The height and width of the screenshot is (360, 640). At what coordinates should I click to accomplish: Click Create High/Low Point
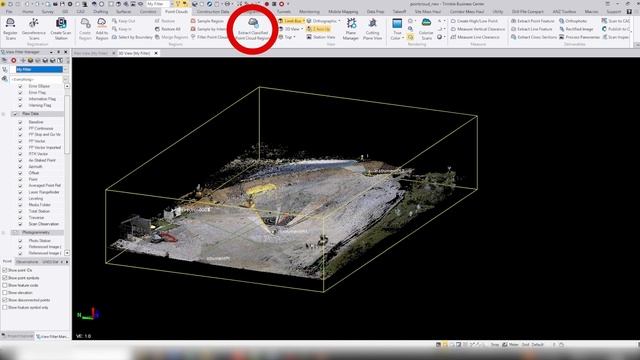474,21
